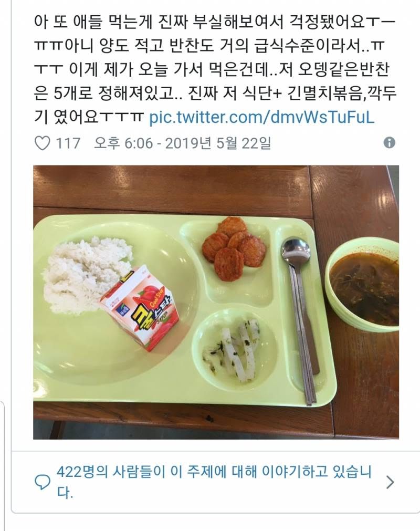This screenshot has width=420, height=531.
Task: Open the embedded food tray photo
Action: 216,302
